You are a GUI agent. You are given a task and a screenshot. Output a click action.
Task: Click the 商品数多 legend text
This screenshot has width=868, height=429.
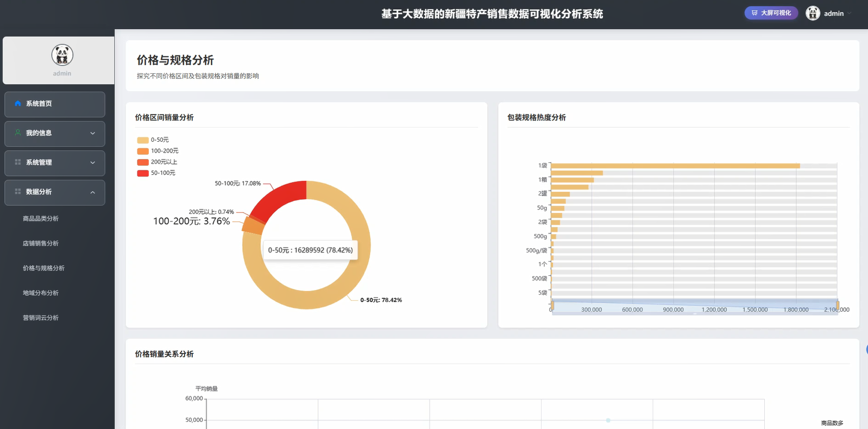coord(832,423)
